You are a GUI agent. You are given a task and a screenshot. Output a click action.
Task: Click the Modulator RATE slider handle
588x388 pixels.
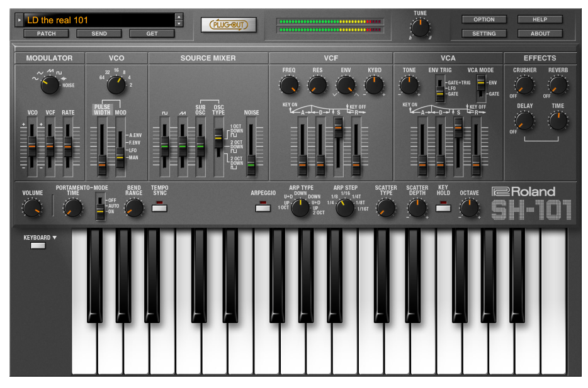coord(67,147)
